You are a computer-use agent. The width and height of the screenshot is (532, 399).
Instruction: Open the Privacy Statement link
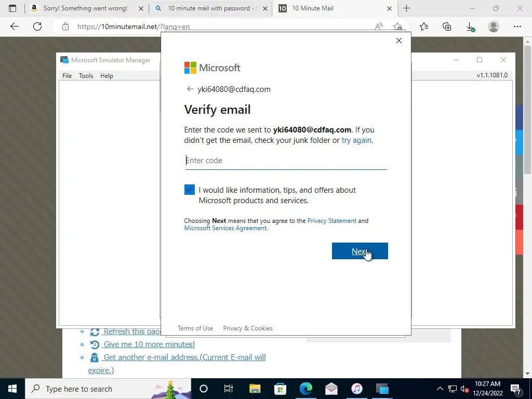tap(332, 220)
